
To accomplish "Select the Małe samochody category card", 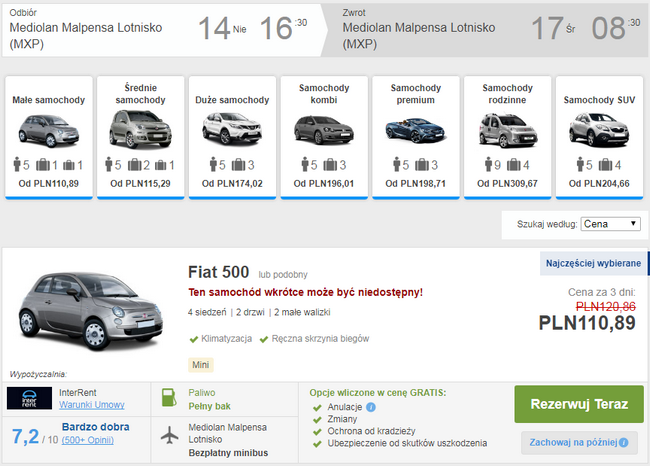I will pos(49,137).
